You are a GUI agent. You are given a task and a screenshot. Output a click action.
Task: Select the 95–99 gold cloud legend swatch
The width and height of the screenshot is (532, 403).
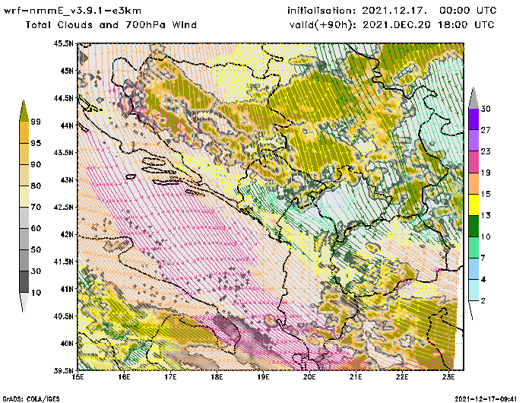[x=24, y=132]
